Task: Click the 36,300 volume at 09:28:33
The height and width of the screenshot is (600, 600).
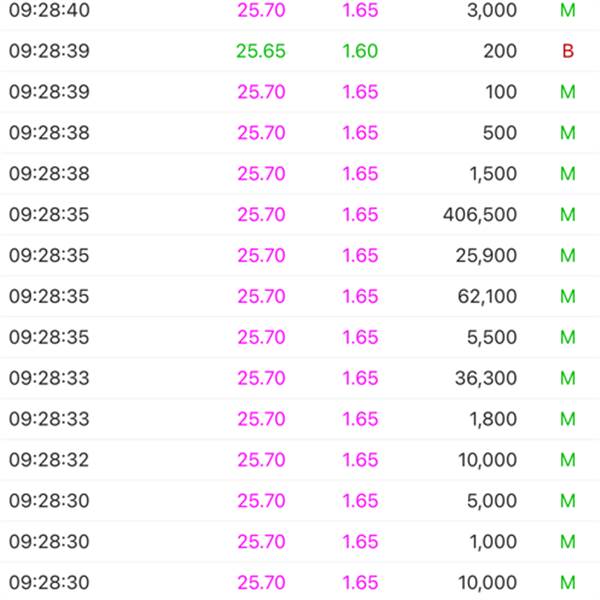Action: [486, 378]
